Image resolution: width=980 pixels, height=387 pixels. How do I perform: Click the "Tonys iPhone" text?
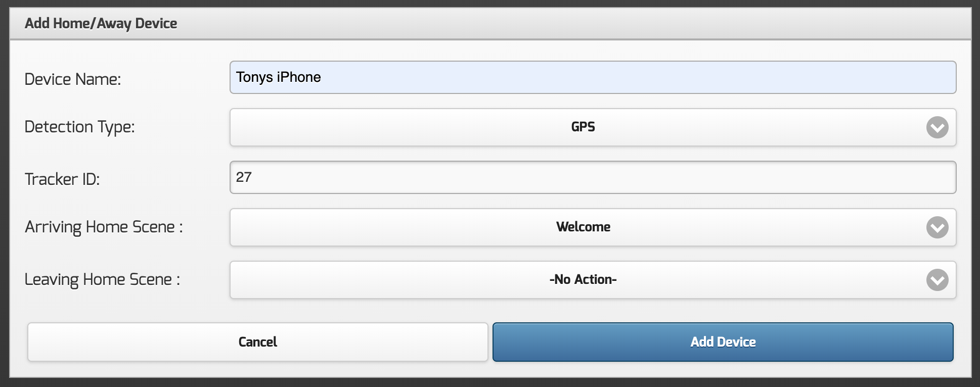278,77
